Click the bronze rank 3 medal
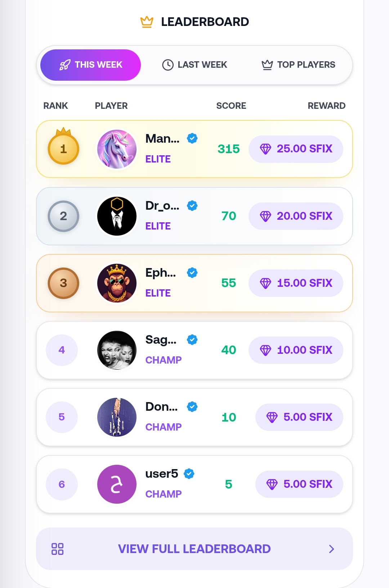 [63, 283]
